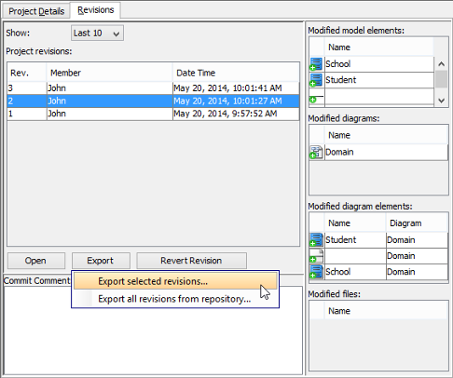The height and width of the screenshot is (378, 453).
Task: Click the Export button
Action: click(x=101, y=260)
